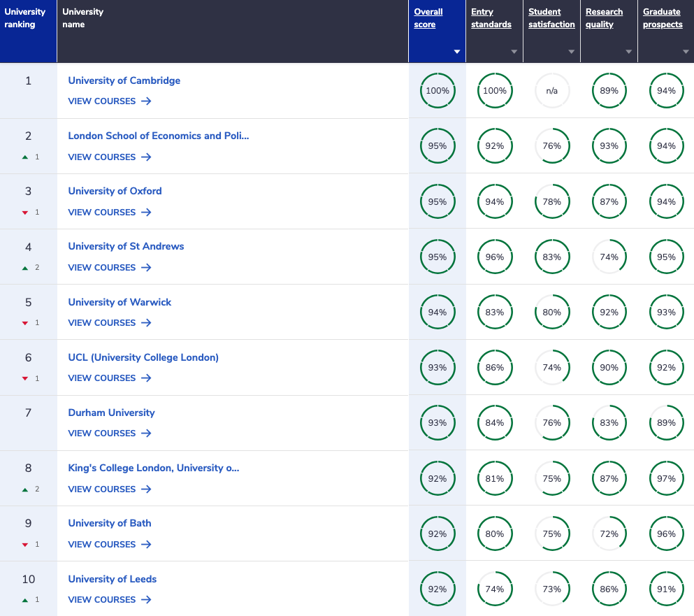Screen dimensions: 694x616
Task: View courses for London School of Economics
Action: pyautogui.click(x=109, y=157)
